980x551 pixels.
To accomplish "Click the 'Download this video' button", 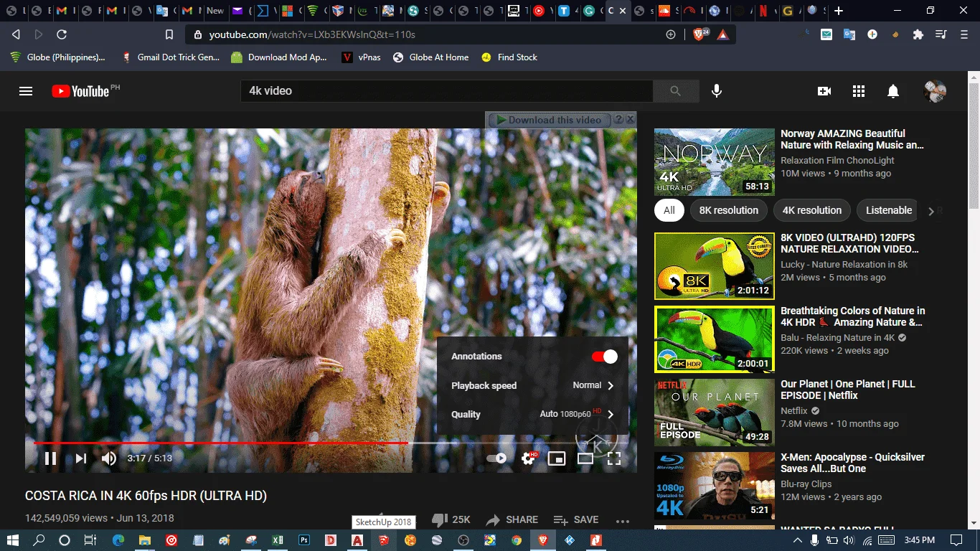I will point(549,120).
